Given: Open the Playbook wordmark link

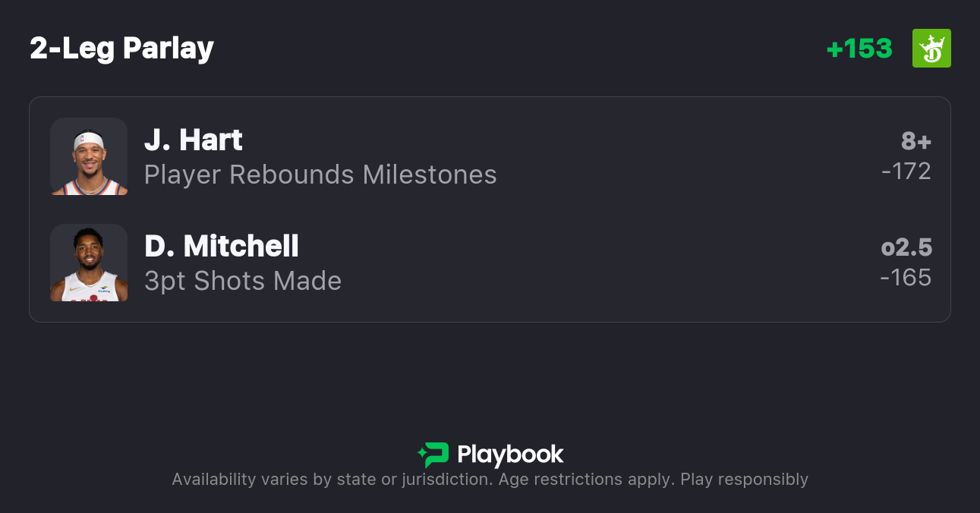Looking at the screenshot, I should [x=510, y=455].
